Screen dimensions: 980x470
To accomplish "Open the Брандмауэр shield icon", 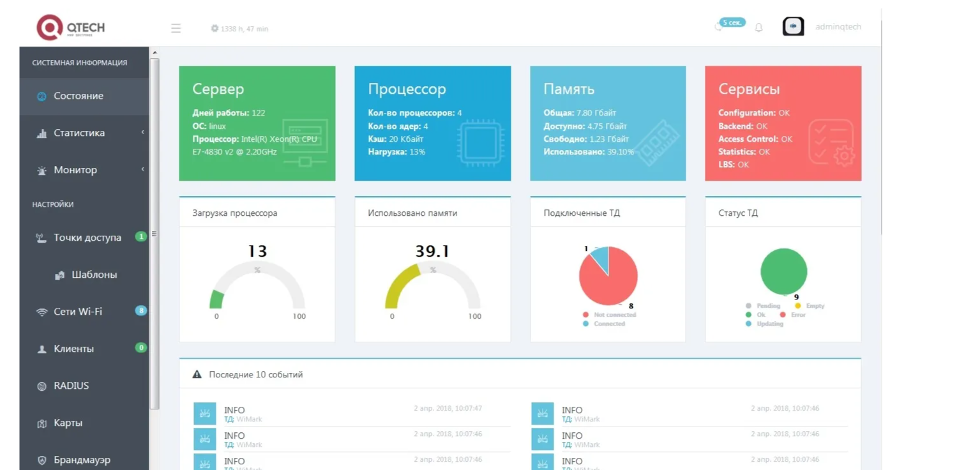I will click(x=42, y=460).
